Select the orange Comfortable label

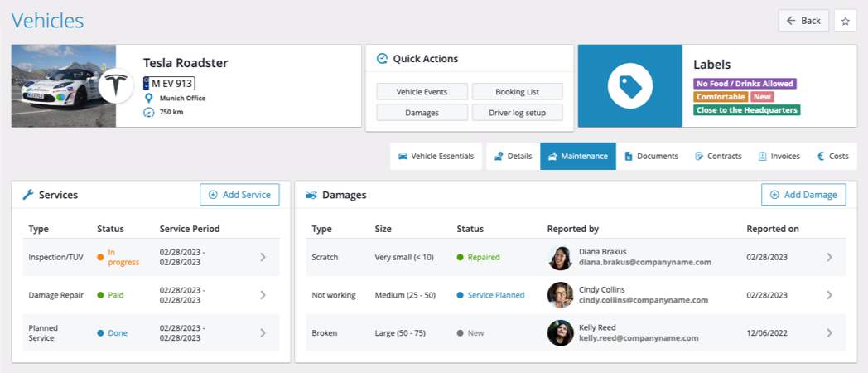tap(721, 97)
